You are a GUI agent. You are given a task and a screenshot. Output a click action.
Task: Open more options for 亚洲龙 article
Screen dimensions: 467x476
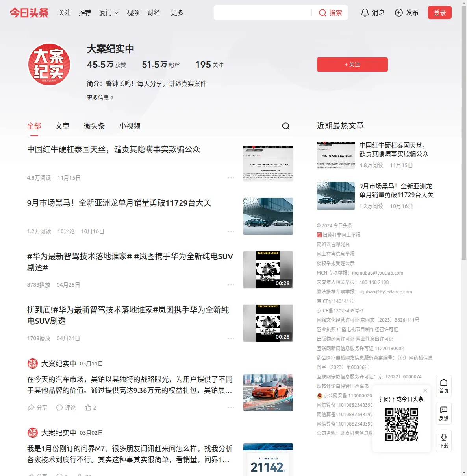(231, 231)
